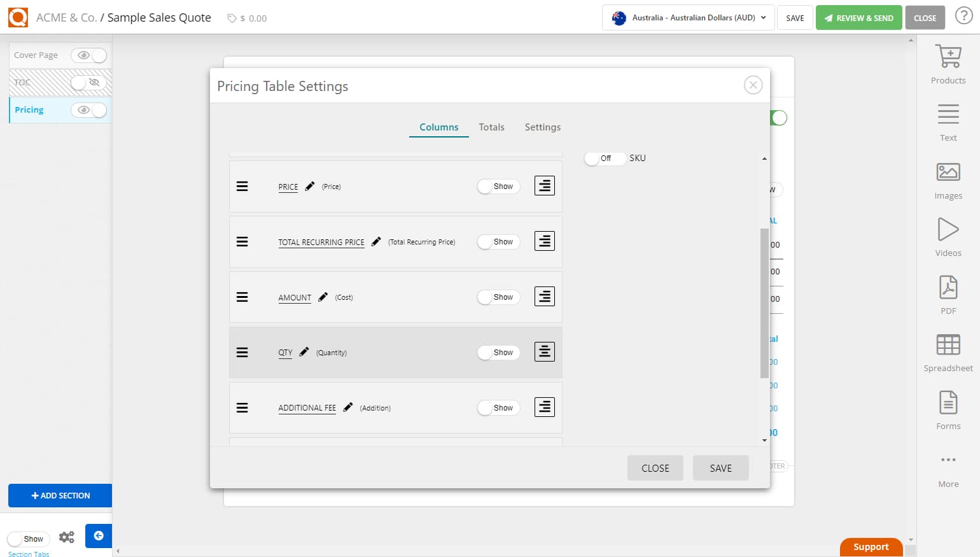Click the up chevron above SKU list

point(764,158)
